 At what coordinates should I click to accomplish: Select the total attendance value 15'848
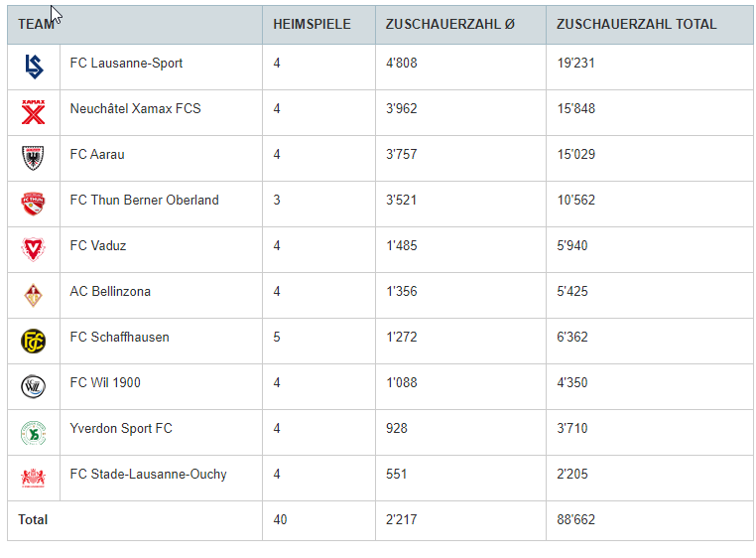tap(576, 108)
